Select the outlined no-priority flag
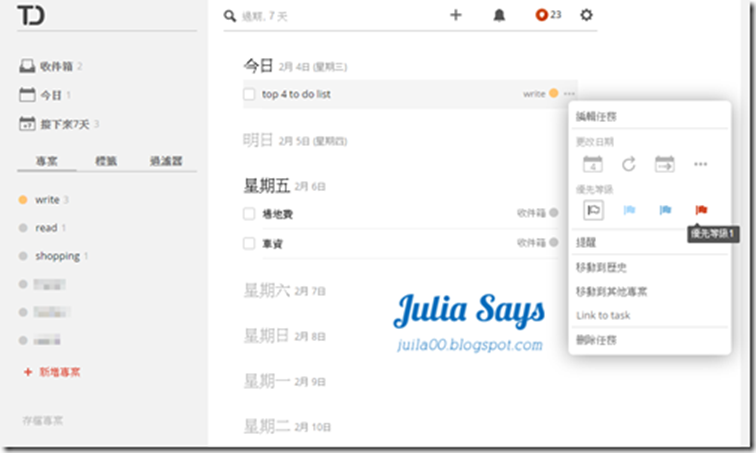This screenshot has height=453, width=756. [x=593, y=210]
